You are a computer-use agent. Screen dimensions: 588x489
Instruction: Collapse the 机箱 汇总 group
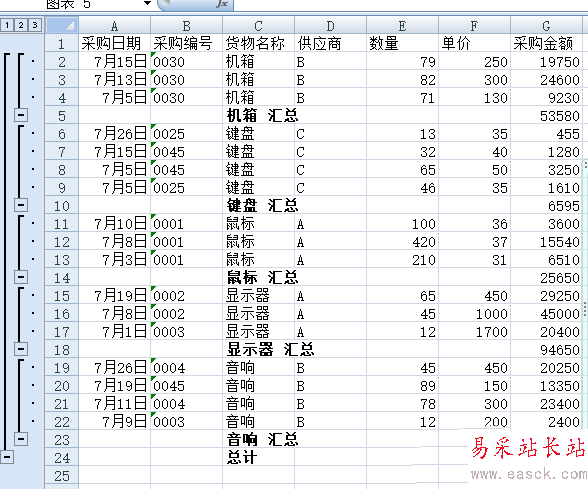click(x=21, y=115)
